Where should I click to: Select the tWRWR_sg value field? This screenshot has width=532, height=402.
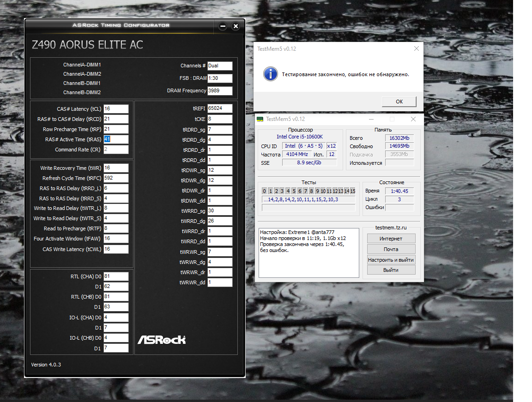[220, 252]
